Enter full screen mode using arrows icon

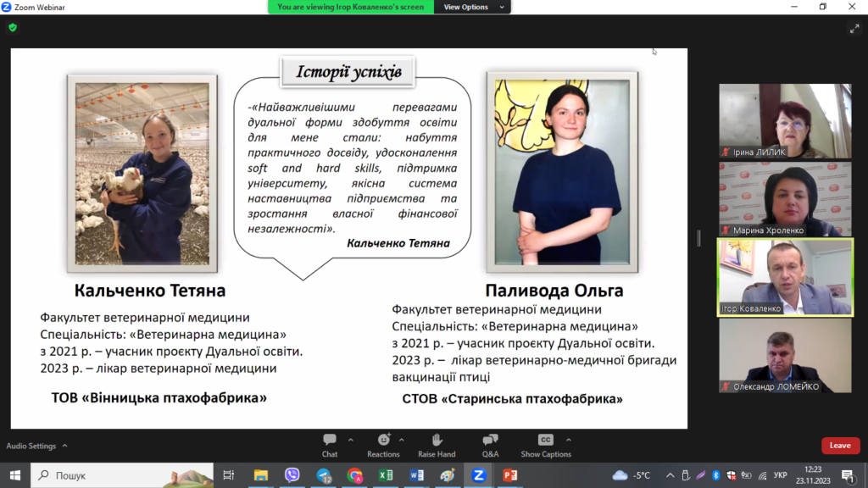coord(854,28)
